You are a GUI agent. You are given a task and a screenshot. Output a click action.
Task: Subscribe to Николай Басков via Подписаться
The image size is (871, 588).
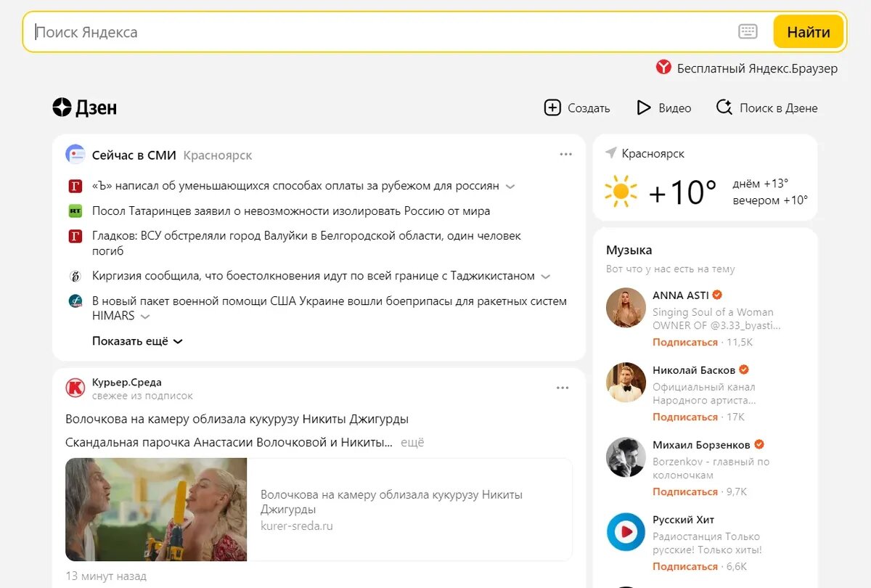point(685,417)
